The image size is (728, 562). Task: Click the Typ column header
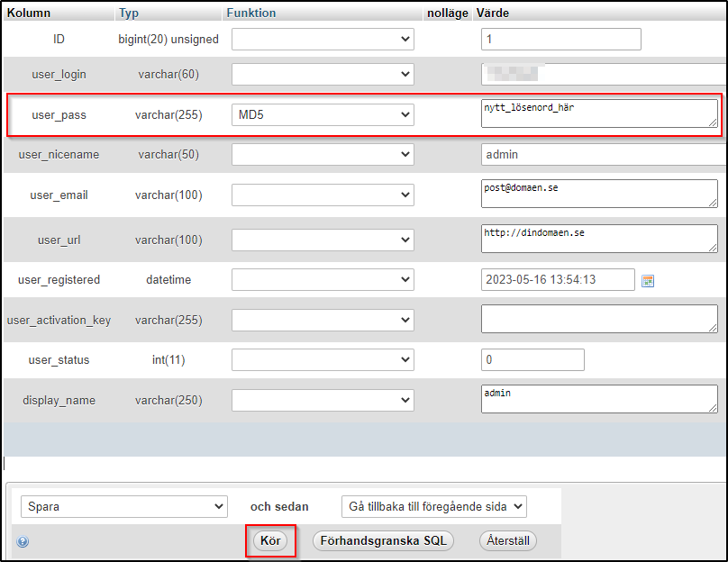pos(129,14)
